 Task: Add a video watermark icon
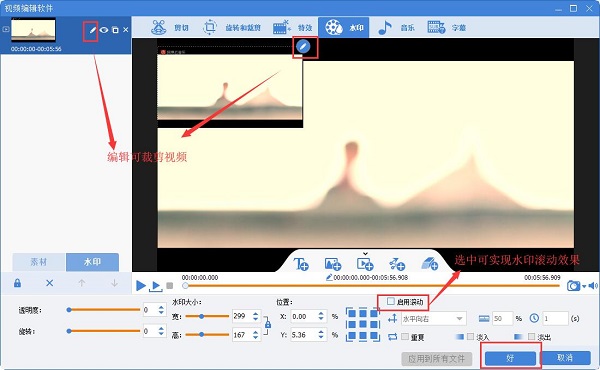pos(365,264)
